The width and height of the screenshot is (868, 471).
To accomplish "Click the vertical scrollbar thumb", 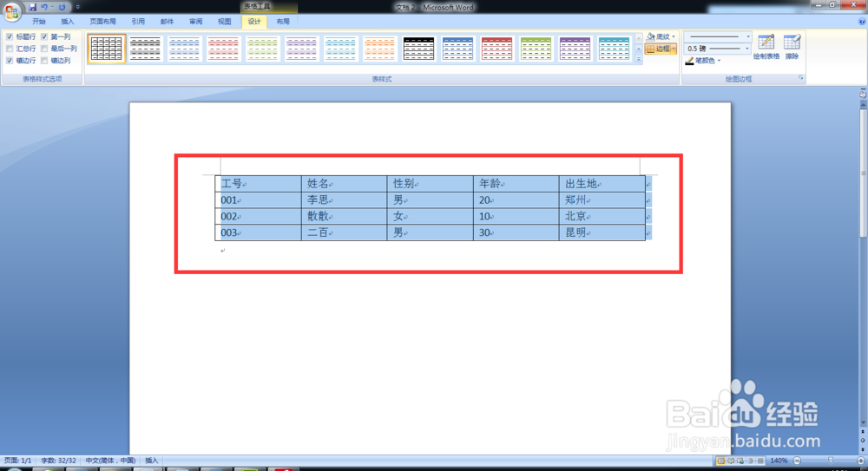I will click(x=863, y=173).
